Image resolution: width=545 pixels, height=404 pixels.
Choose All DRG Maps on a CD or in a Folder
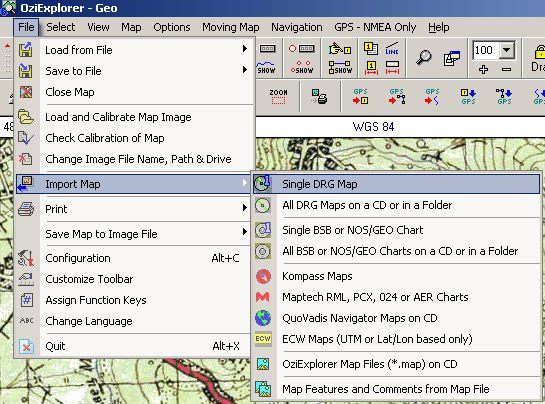396,205
